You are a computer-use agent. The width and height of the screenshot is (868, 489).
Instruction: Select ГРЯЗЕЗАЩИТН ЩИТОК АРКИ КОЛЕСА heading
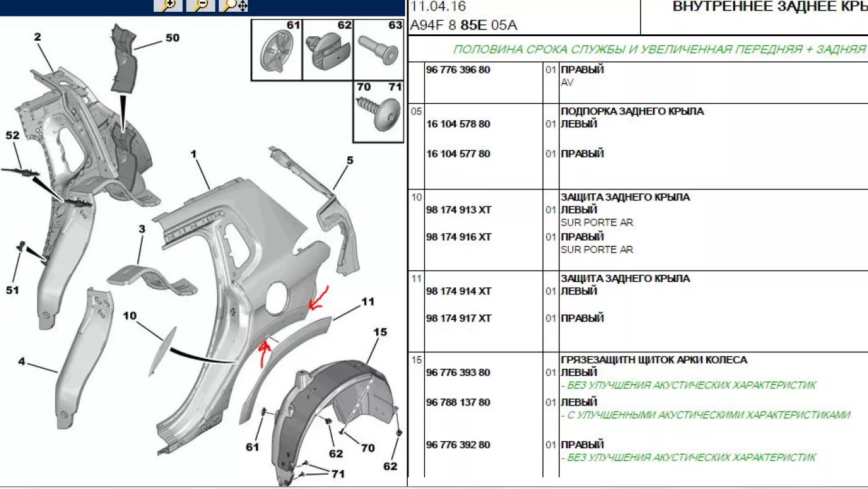pos(654,360)
